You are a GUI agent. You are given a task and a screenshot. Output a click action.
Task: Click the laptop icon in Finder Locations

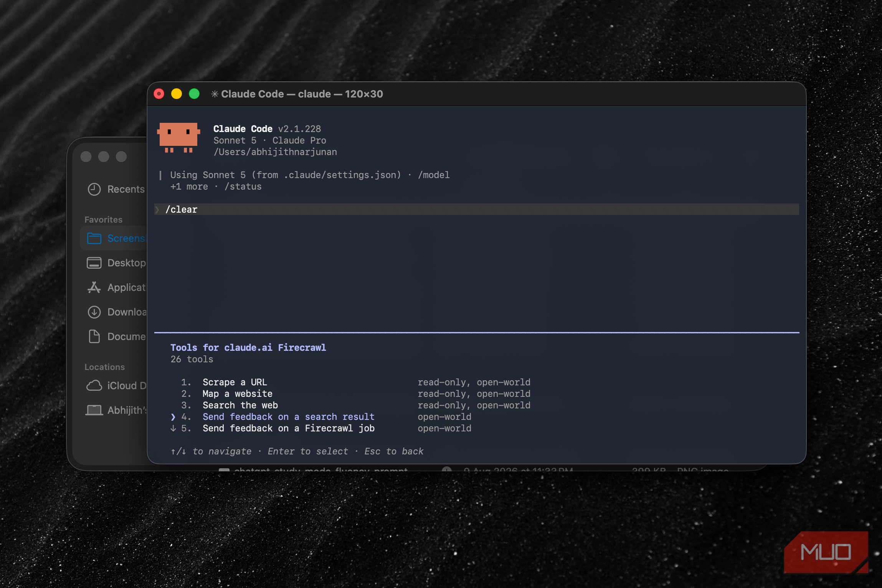point(94,410)
